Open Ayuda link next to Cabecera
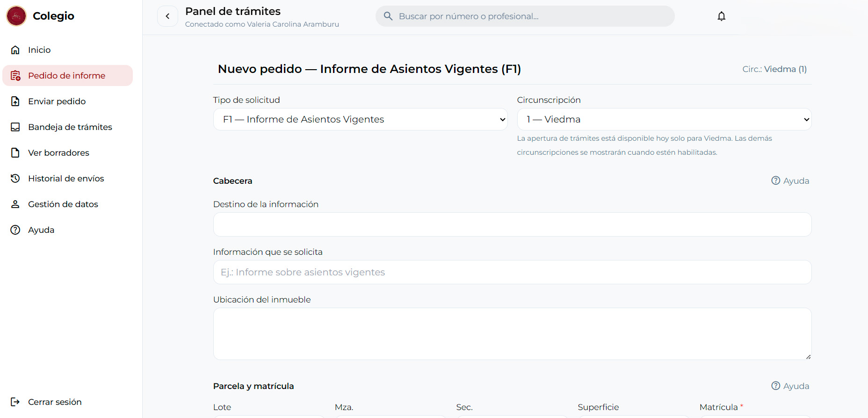The image size is (868, 418). pos(790,181)
